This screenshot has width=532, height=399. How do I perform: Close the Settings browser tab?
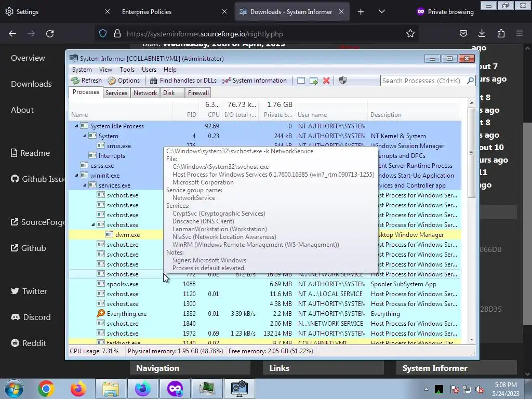(107, 11)
